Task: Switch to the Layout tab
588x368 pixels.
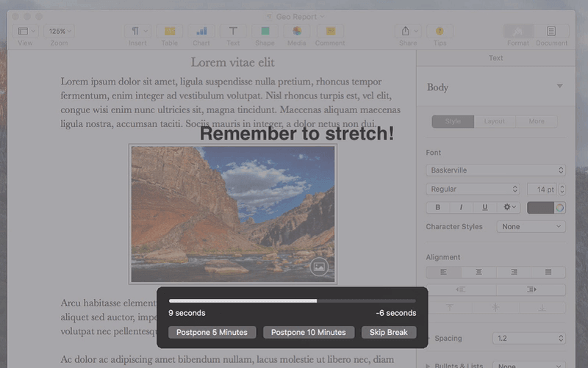Action: click(x=494, y=121)
